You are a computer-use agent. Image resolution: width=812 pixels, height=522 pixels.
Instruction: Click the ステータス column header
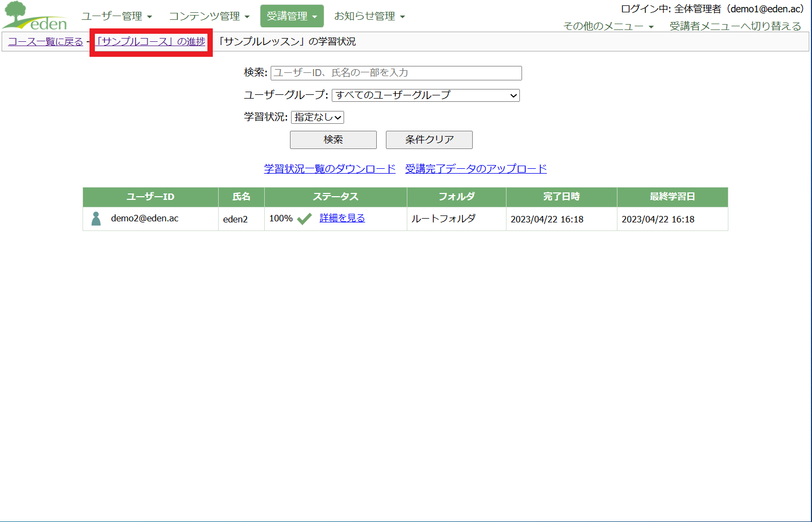tap(336, 197)
